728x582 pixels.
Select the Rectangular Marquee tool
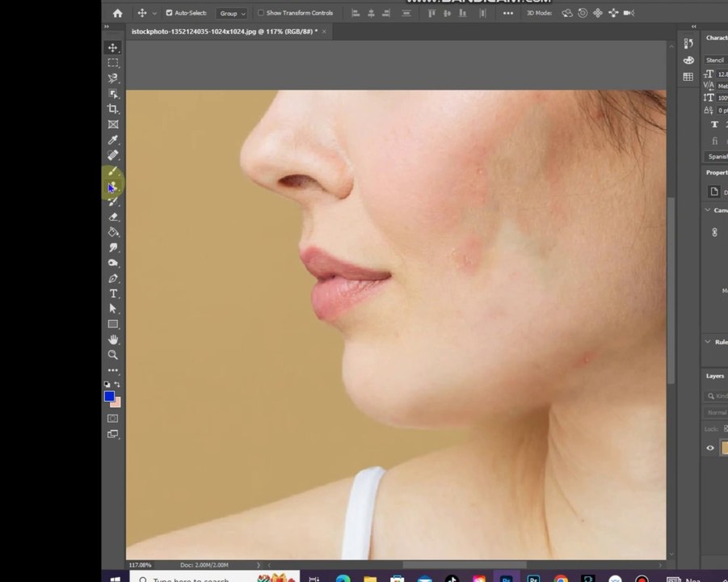pyautogui.click(x=113, y=63)
